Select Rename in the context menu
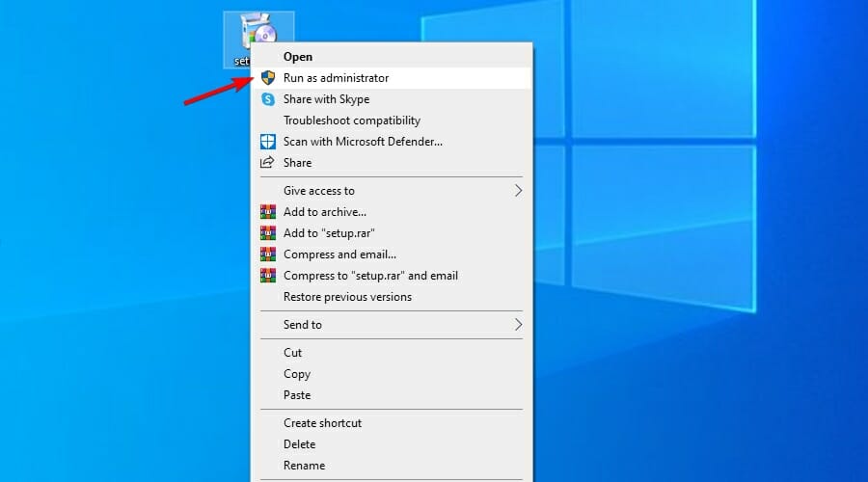 tap(304, 466)
